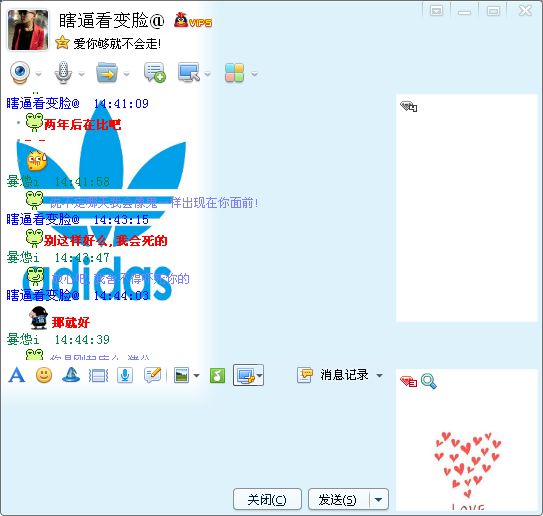Open the send file folder icon

click(x=107, y=72)
